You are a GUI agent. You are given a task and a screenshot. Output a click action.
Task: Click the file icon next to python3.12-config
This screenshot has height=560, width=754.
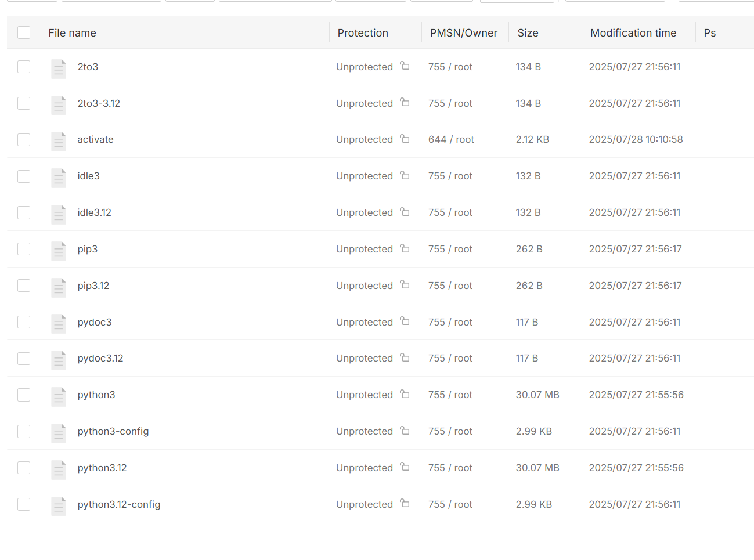pyautogui.click(x=59, y=505)
